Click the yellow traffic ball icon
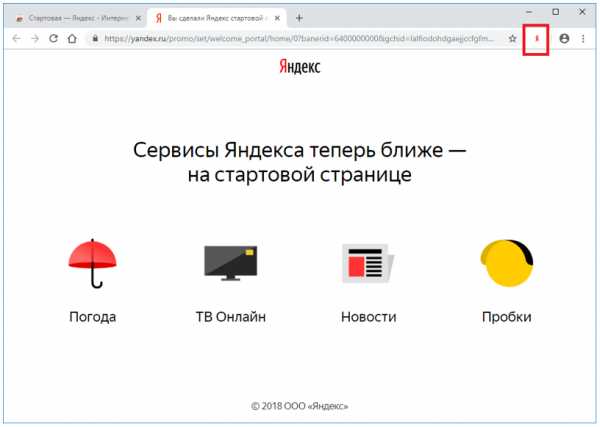Image resolution: width=600 pixels, height=427 pixels. coord(507,263)
